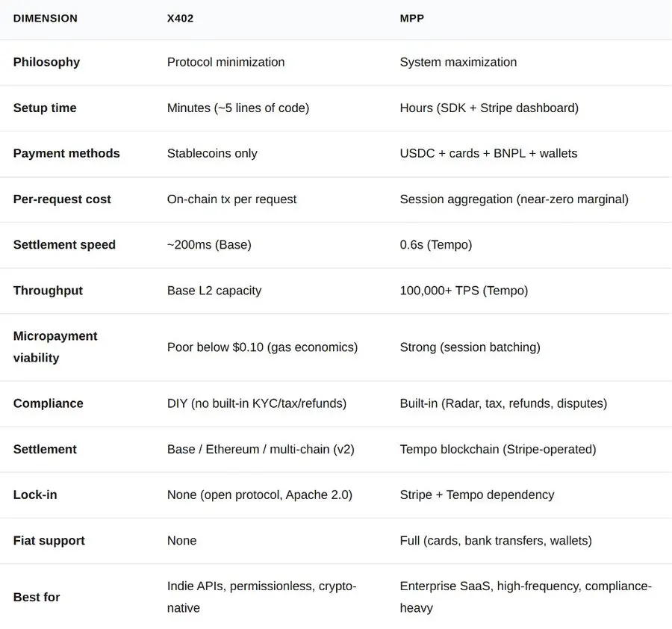Image resolution: width=672 pixels, height=629 pixels.
Task: Select the Micropayment viability row label
Action: click(55, 347)
